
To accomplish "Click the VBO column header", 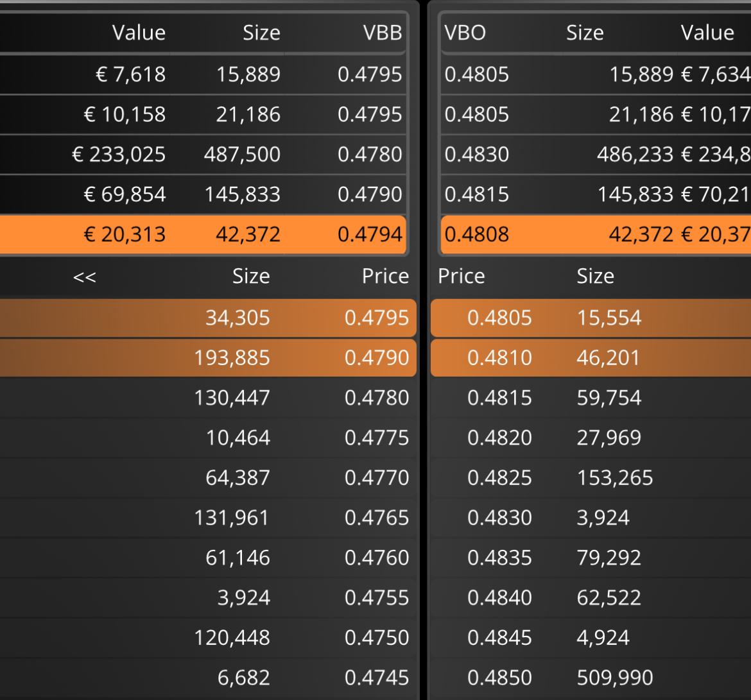I will pos(465,33).
